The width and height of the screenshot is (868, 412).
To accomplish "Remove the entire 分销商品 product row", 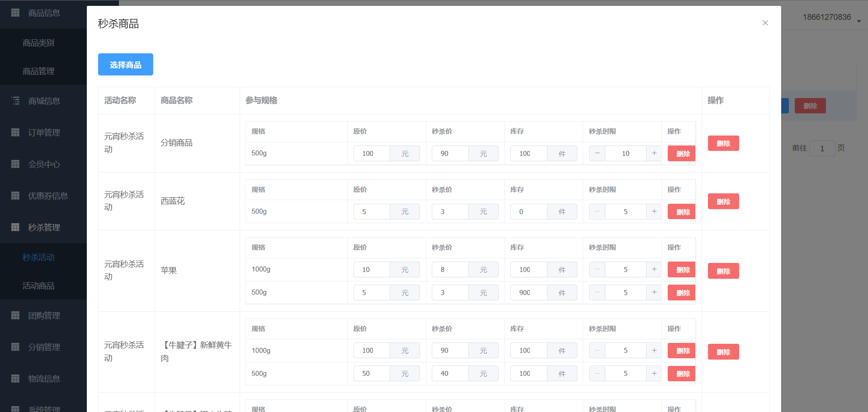I will pyautogui.click(x=723, y=143).
